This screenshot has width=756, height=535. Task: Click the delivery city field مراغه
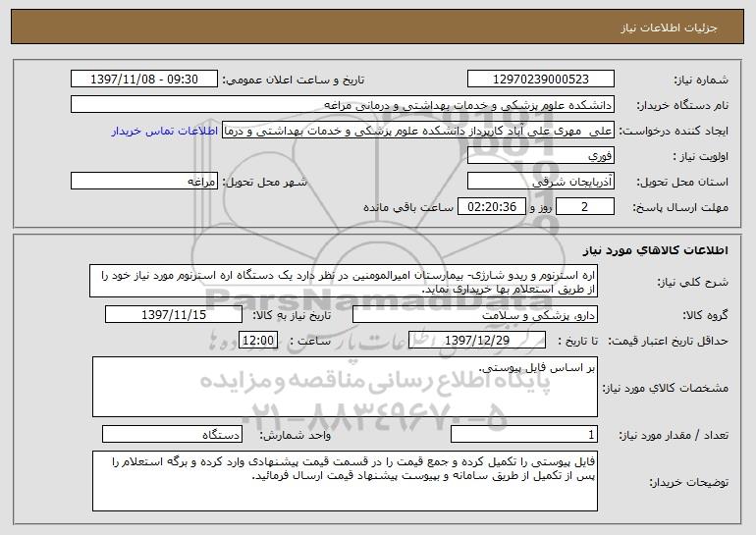click(144, 182)
